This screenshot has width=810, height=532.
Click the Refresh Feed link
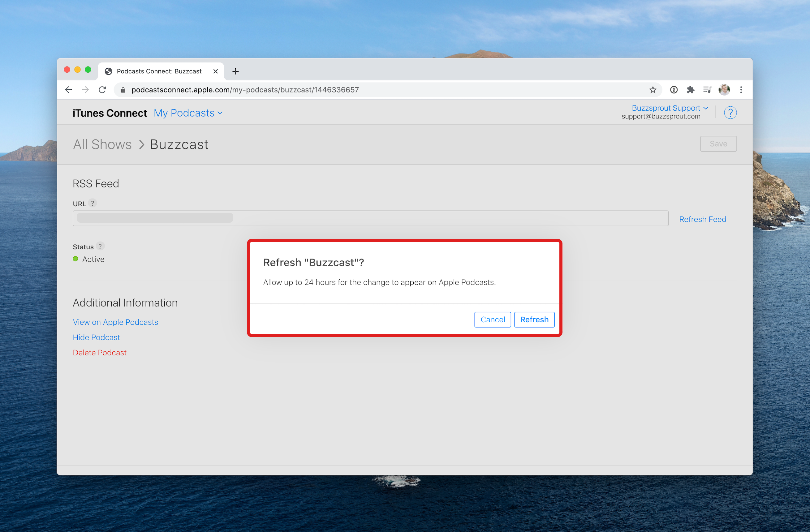[702, 219]
